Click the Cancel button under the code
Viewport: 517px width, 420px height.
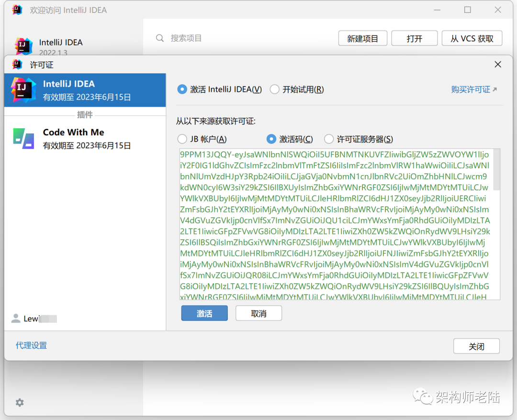coord(258,313)
